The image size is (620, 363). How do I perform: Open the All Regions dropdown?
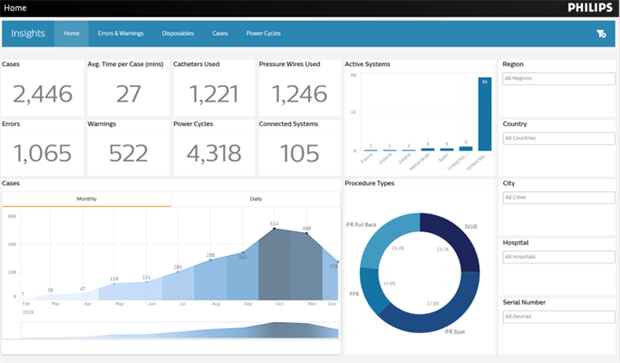coord(559,78)
